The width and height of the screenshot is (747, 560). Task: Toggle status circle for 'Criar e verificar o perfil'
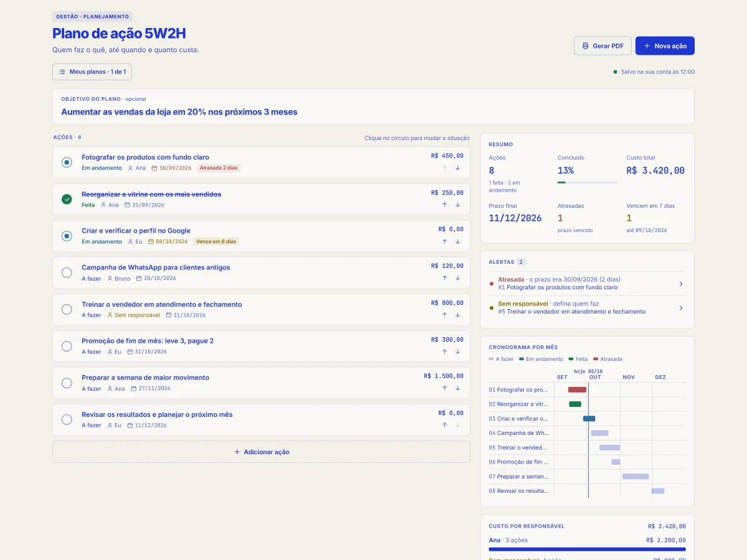67,236
